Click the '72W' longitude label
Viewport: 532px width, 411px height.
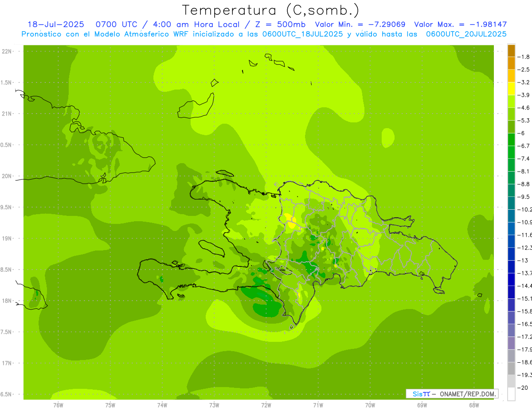pos(266,404)
